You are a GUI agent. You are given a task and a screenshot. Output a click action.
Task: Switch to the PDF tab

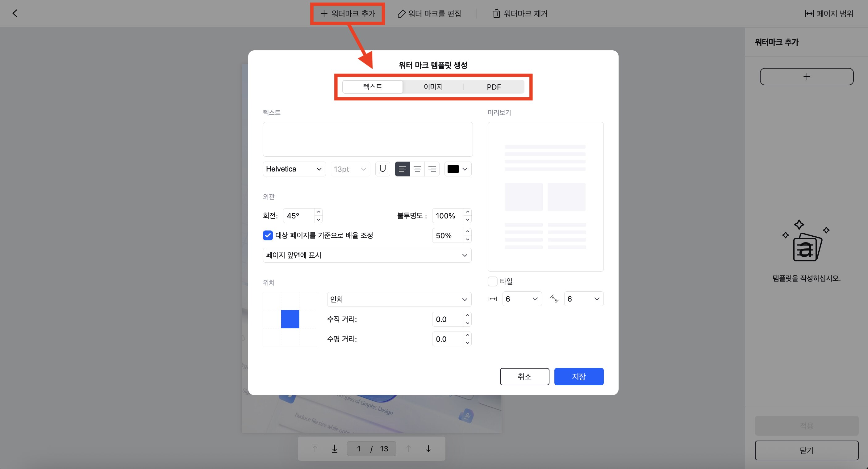(493, 87)
